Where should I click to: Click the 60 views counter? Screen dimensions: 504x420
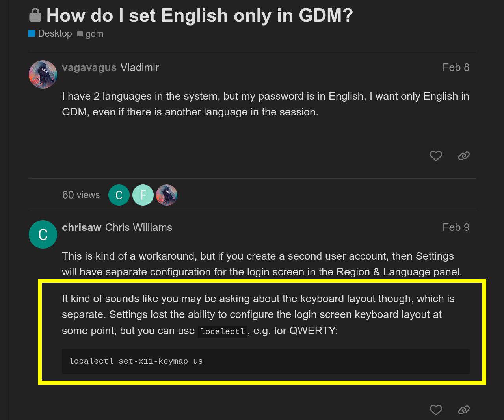(x=81, y=195)
